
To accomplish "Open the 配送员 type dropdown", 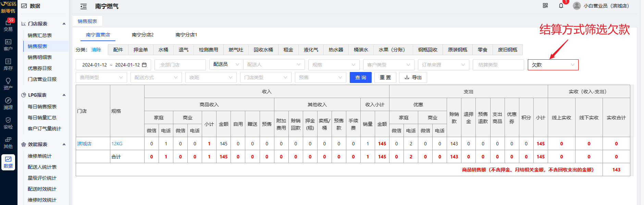I will point(226,64).
